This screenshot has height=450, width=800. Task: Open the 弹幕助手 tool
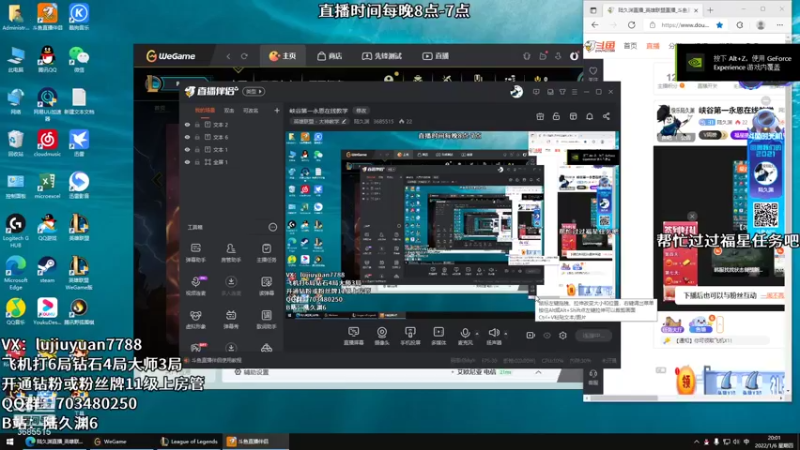(x=195, y=253)
